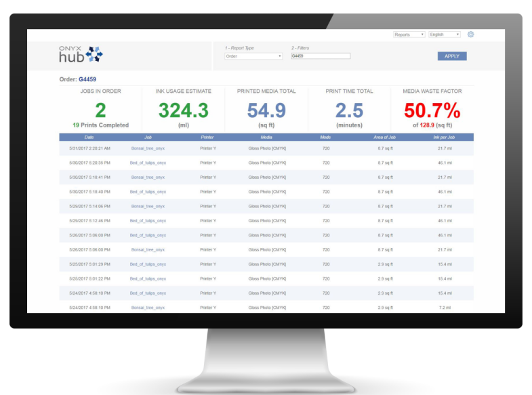Click the Job column header
The height and width of the screenshot is (395, 532).
point(148,137)
